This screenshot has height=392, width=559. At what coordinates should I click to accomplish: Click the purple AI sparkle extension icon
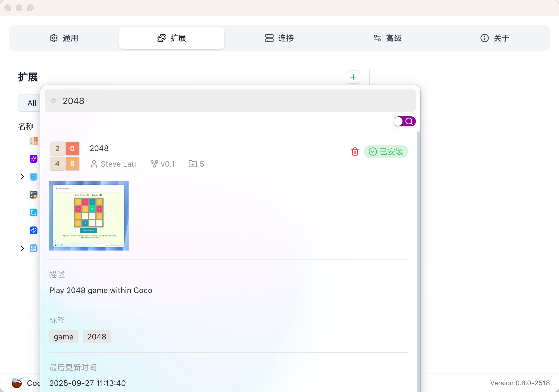coord(34,159)
